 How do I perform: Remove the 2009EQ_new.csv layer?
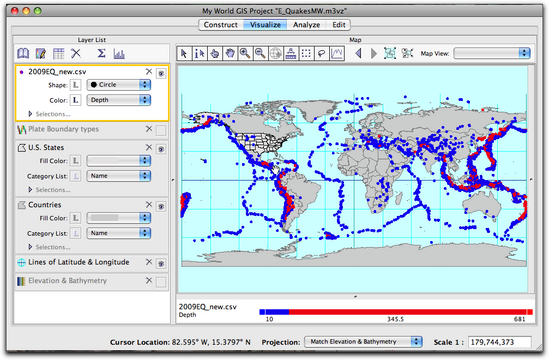coord(149,71)
